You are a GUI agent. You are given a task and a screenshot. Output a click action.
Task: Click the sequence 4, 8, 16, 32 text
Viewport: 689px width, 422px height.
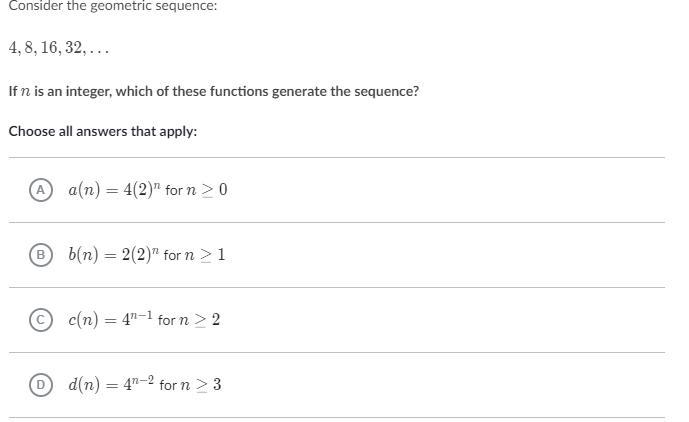[x=58, y=48]
